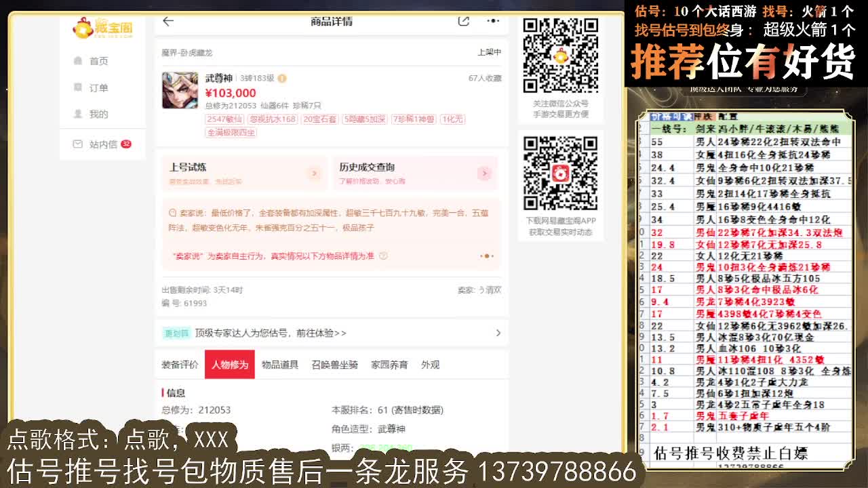Click the 下载APP QR code
This screenshot has height=488, width=868.
561,175
